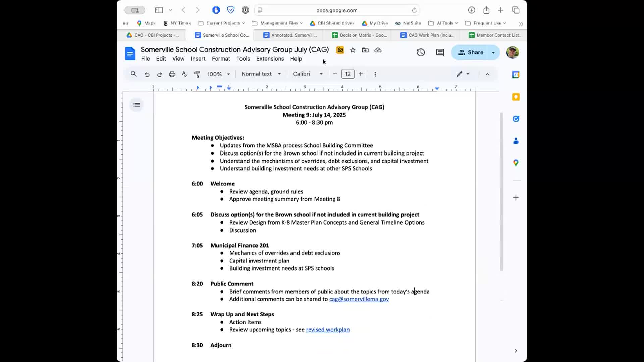The image size is (644, 362).
Task: Click the docs.google.com address bar
Action: point(337,10)
